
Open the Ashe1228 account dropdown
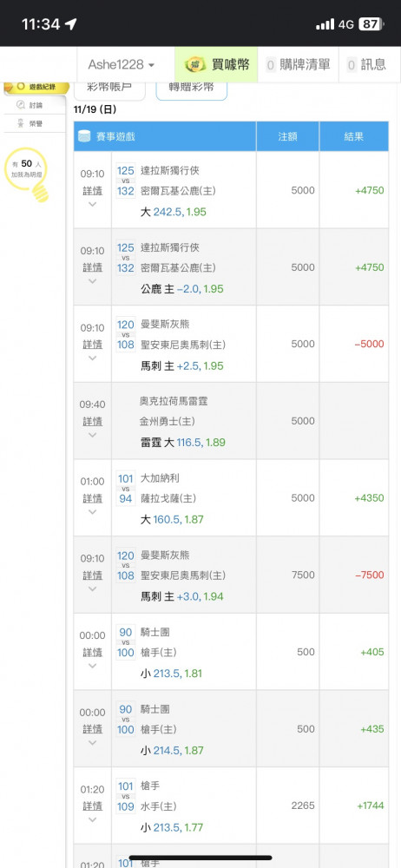[x=122, y=65]
